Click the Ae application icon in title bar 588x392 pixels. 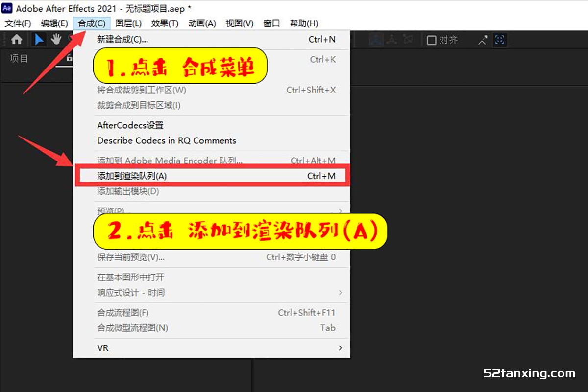[x=7, y=8]
